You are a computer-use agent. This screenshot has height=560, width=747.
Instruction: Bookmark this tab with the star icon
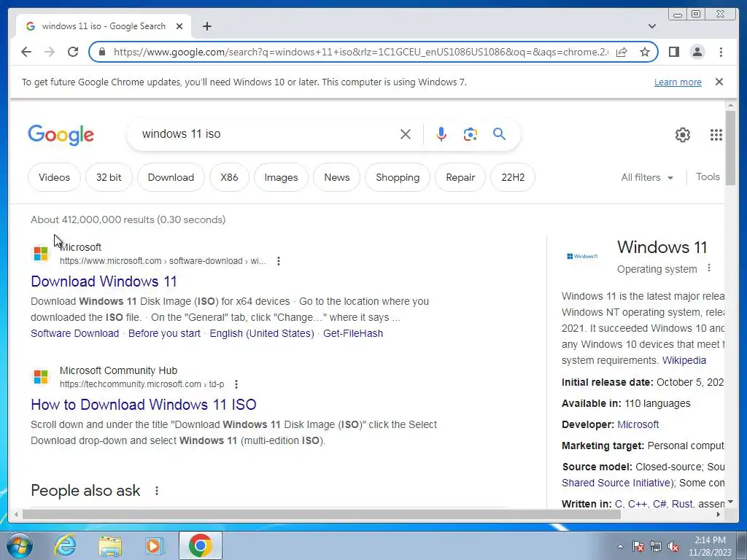[x=645, y=52]
